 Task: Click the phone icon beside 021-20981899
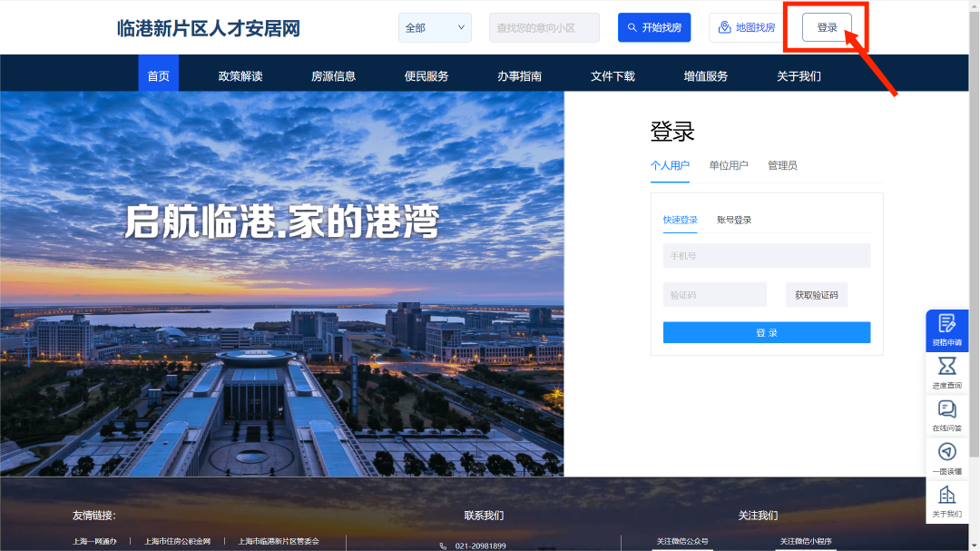tap(443, 546)
